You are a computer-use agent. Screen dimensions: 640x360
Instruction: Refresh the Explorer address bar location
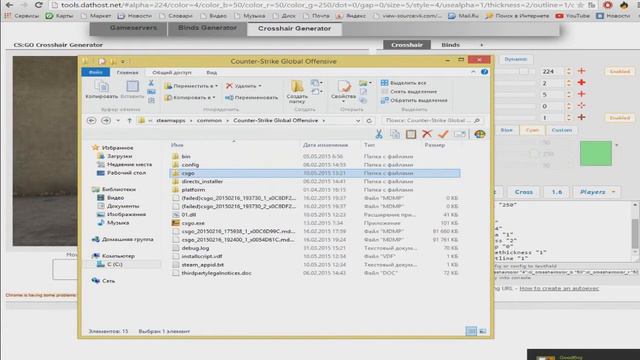369,121
